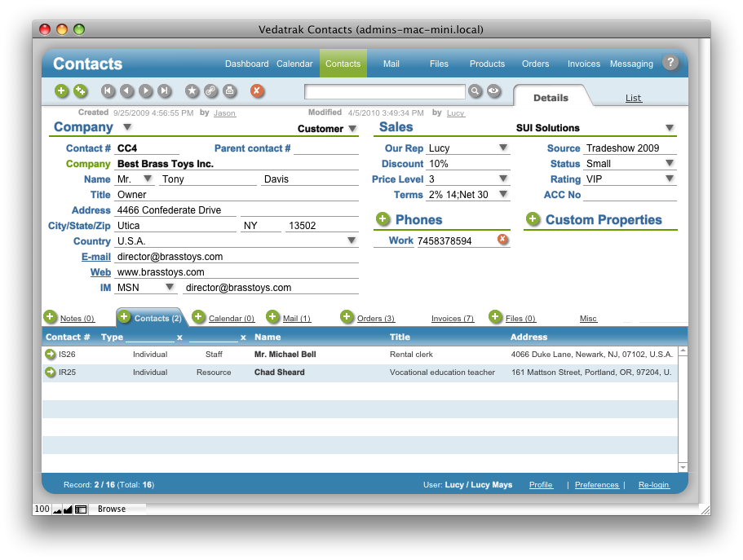The image size is (743, 560).
Task: Print the contact record
Action: coord(230,90)
